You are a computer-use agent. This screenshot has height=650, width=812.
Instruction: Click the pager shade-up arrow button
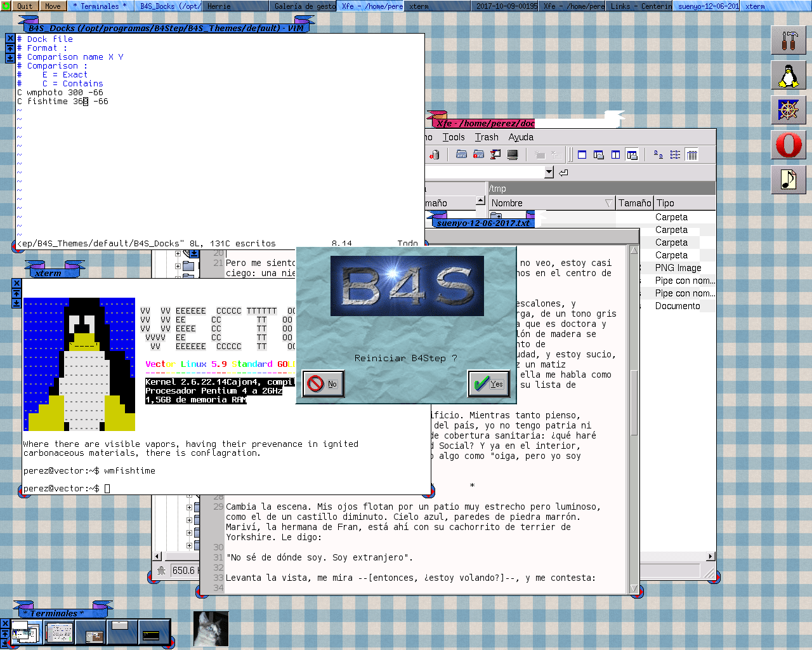5,633
